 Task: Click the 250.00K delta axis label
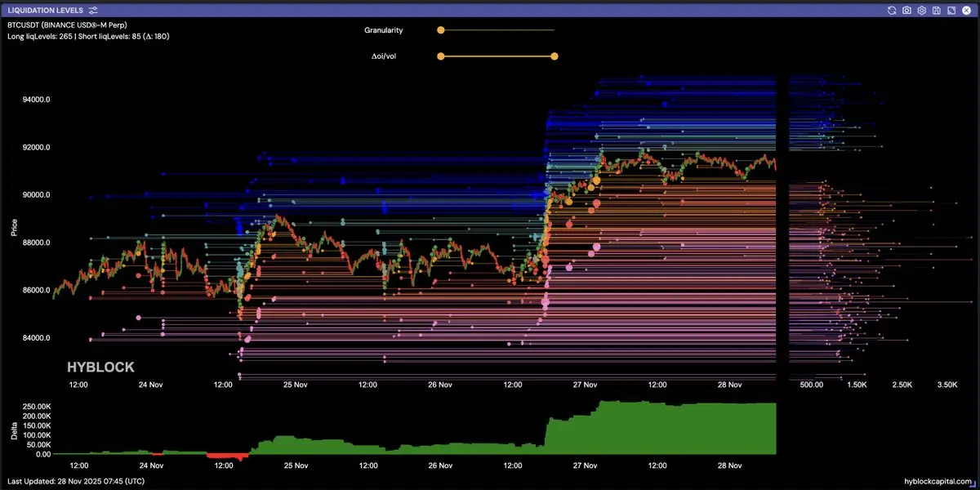(x=35, y=406)
